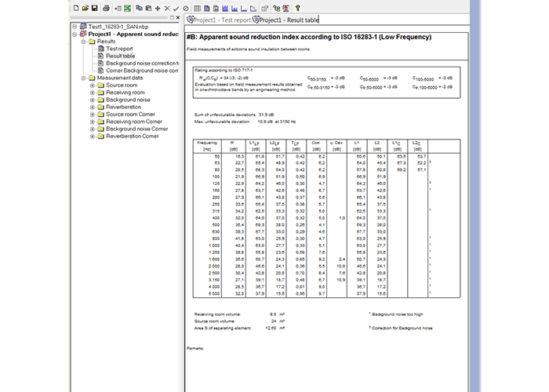Image resolution: width=549 pixels, height=392 pixels.
Task: Click the 'Frequency [Hz]' column header
Action: click(x=207, y=146)
